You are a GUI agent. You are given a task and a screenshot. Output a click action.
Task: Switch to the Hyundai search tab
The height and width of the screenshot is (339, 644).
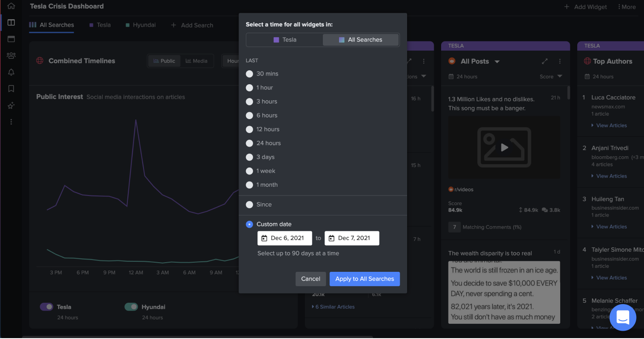click(140, 25)
